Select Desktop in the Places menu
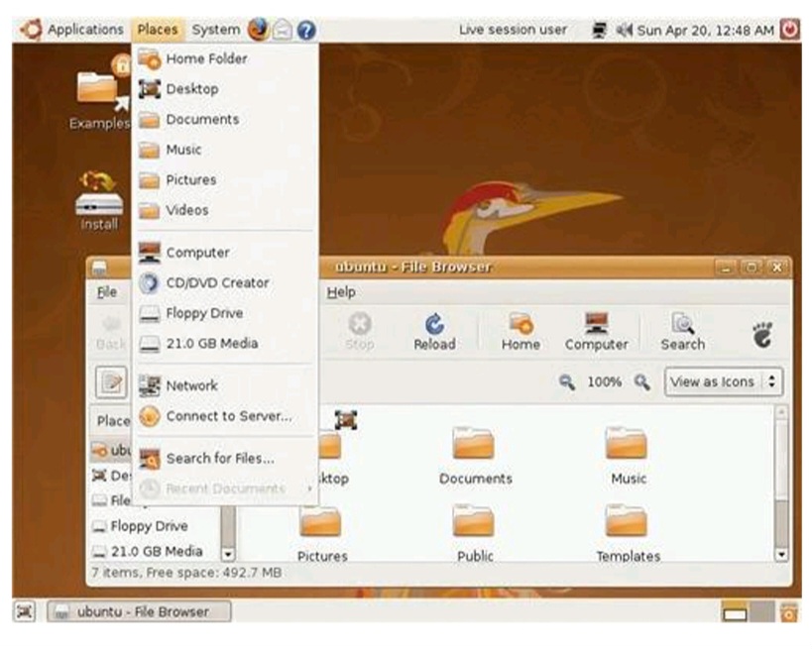The width and height of the screenshot is (812, 649). (x=226, y=89)
